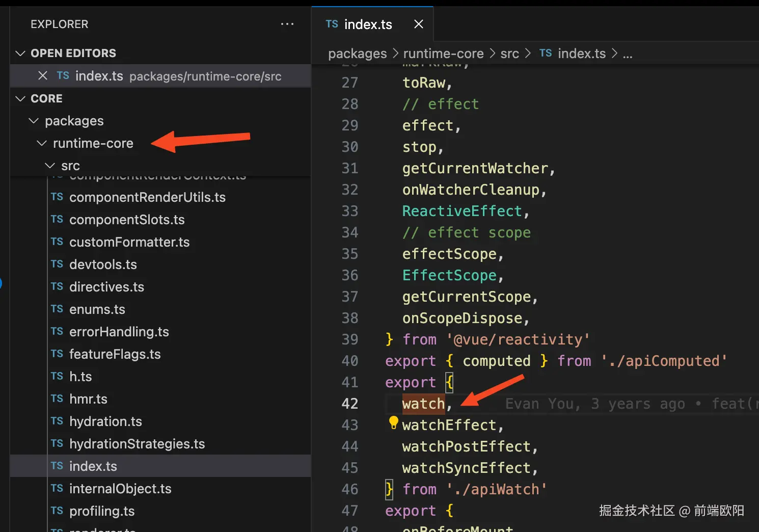
Task: Select index.ts in the src file tree
Action: (x=160, y=466)
